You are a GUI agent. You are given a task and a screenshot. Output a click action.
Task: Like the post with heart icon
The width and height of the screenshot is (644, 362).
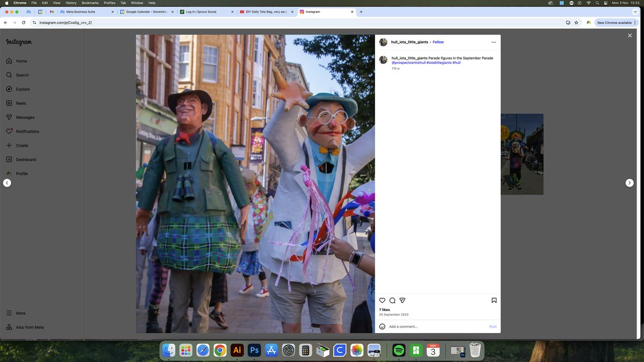(382, 300)
